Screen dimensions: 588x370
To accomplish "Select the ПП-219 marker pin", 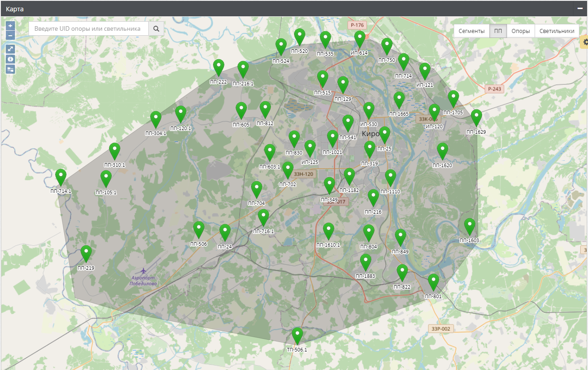I will (86, 254).
